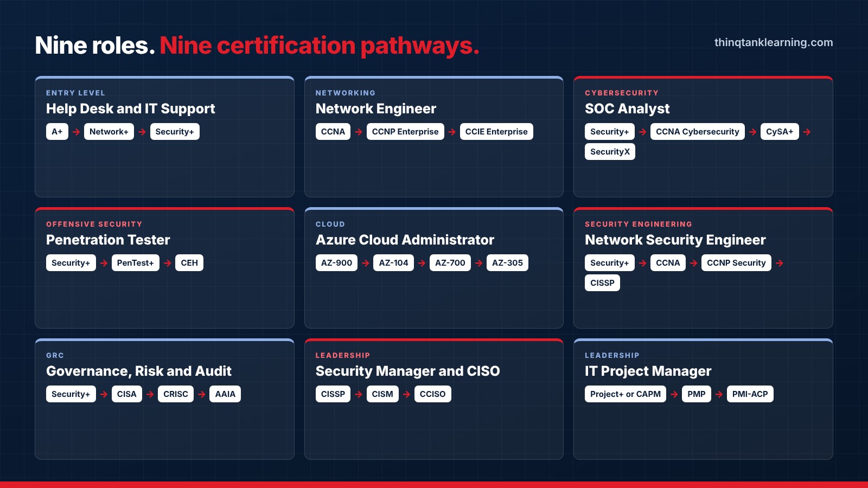Click the Penetration Tester heading
This screenshot has height=488, width=868.
click(x=108, y=240)
